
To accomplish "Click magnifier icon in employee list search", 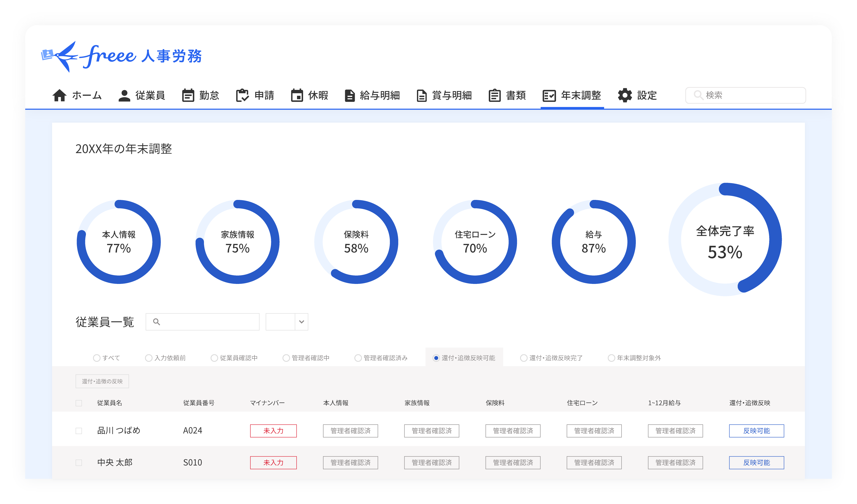I will 156,322.
